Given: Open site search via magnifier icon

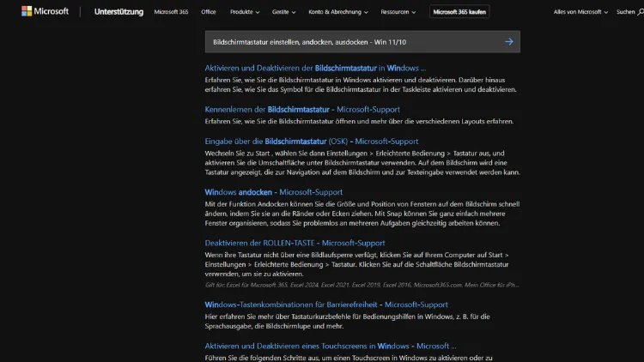Looking at the screenshot, I should [x=641, y=12].
